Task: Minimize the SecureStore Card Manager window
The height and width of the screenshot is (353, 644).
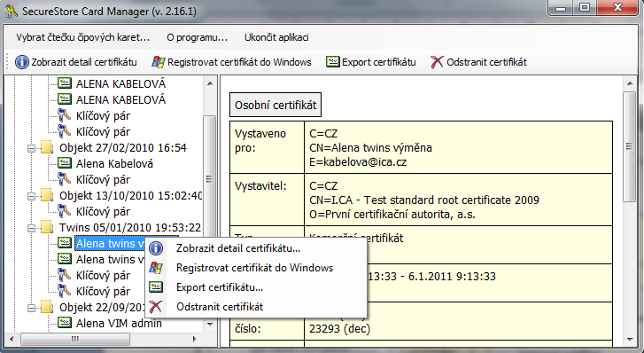Action: click(561, 8)
